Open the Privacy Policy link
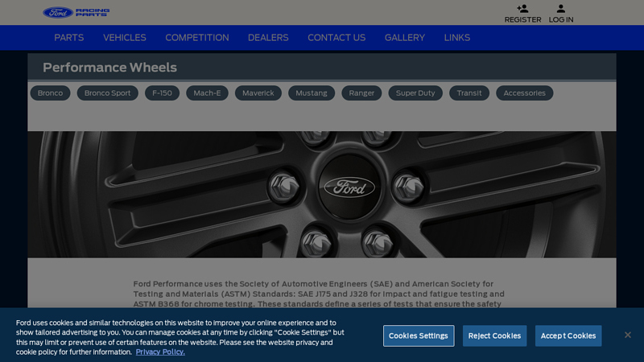The width and height of the screenshot is (644, 362). point(160,352)
